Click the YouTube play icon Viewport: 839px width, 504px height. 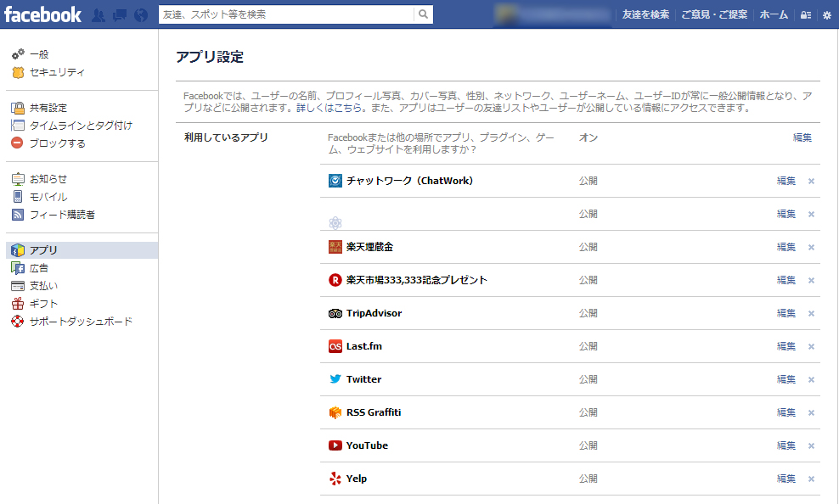(x=335, y=445)
